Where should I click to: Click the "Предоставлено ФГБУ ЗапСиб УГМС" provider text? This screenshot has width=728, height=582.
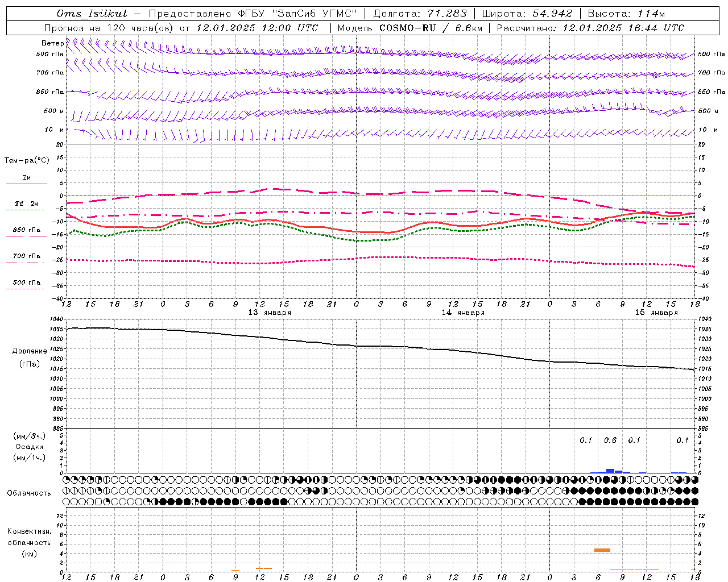(x=253, y=14)
